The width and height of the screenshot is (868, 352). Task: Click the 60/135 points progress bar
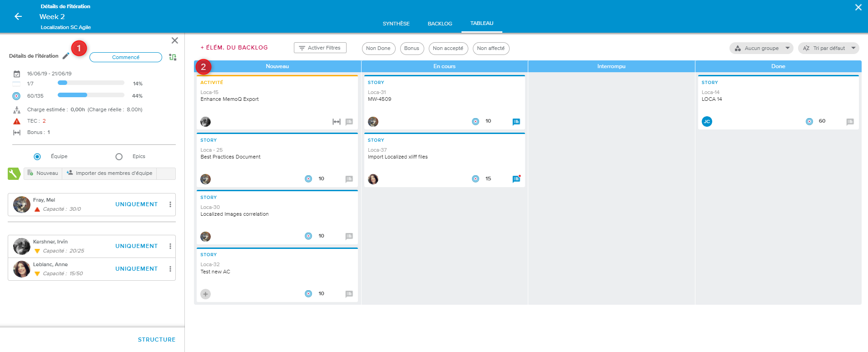tap(91, 95)
